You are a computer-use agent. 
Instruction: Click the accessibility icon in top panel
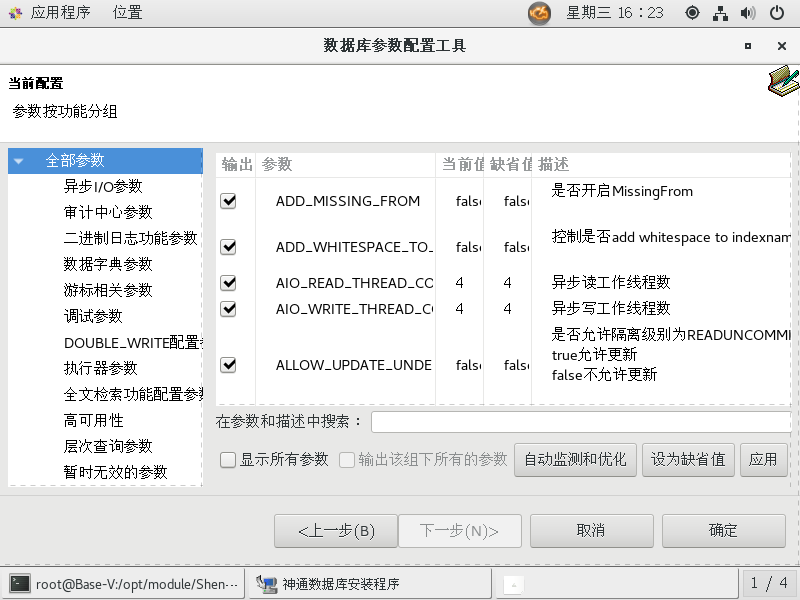click(692, 13)
